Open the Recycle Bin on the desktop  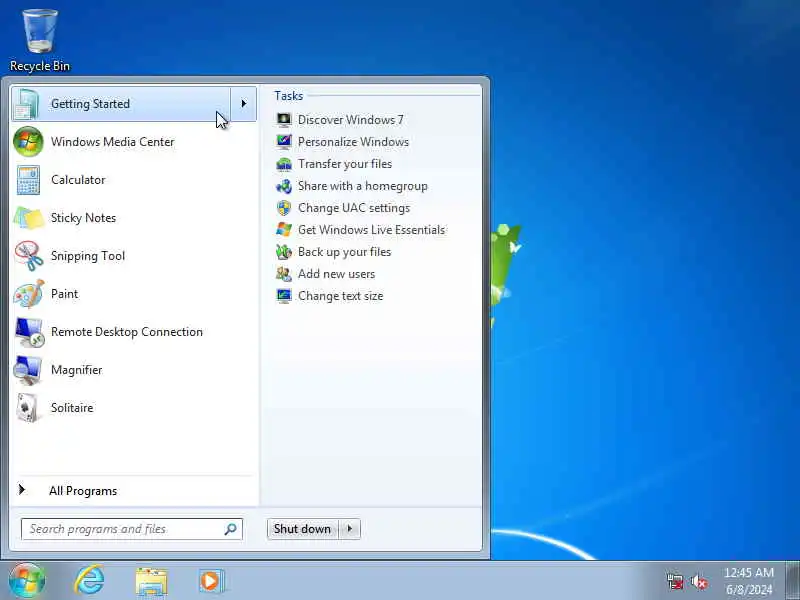[x=40, y=40]
